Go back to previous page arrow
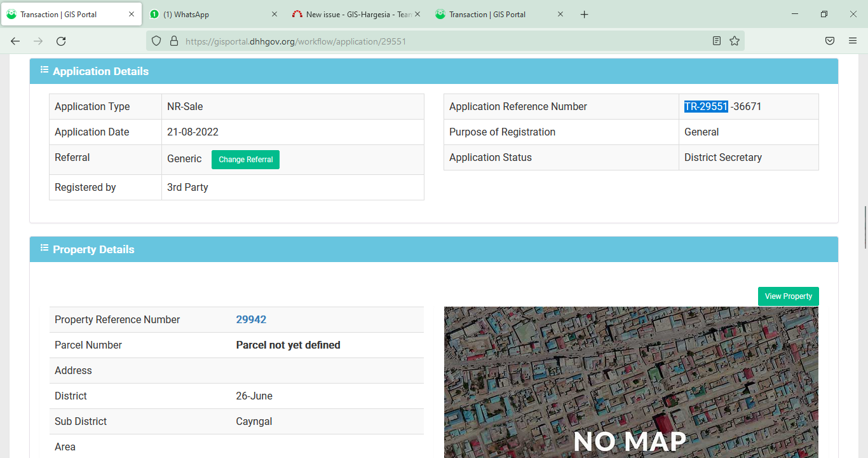This screenshot has width=868, height=458. [x=15, y=41]
